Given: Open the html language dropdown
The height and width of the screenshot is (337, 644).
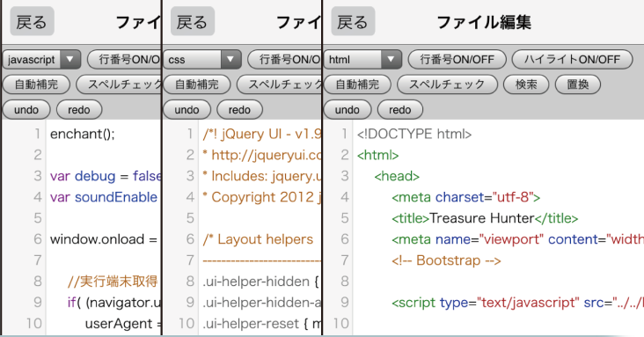Looking at the screenshot, I should click(x=362, y=60).
